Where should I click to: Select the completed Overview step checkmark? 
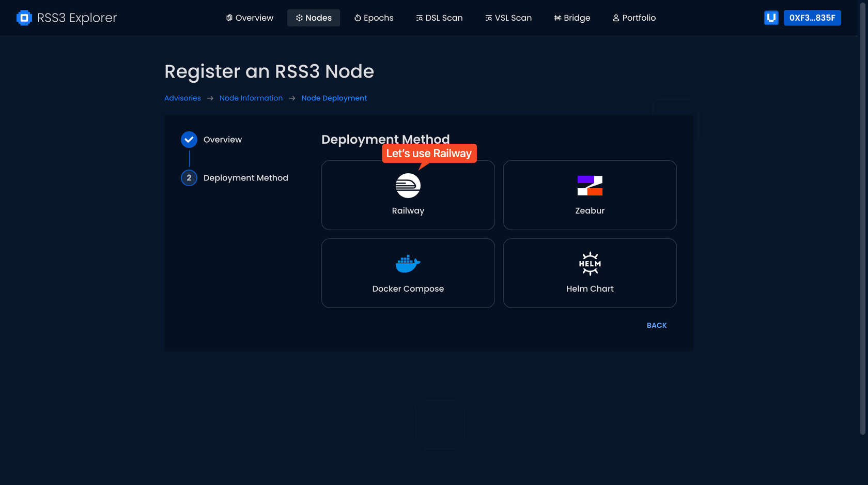[x=189, y=140]
